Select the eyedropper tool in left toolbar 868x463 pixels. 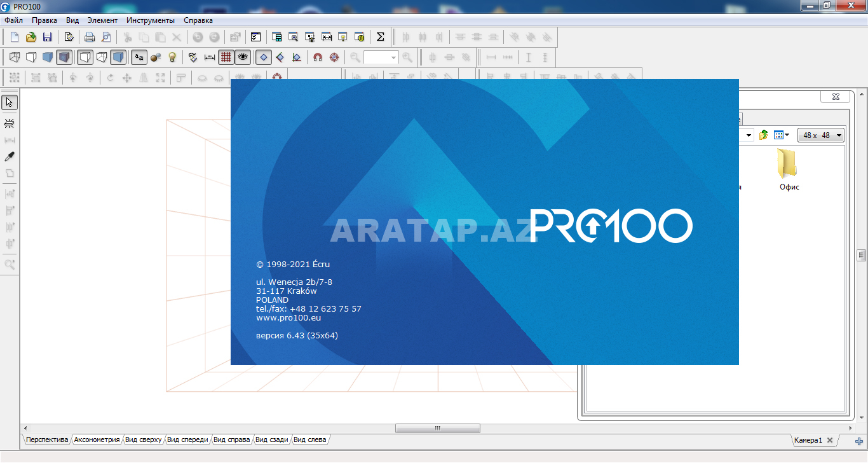pos(10,156)
